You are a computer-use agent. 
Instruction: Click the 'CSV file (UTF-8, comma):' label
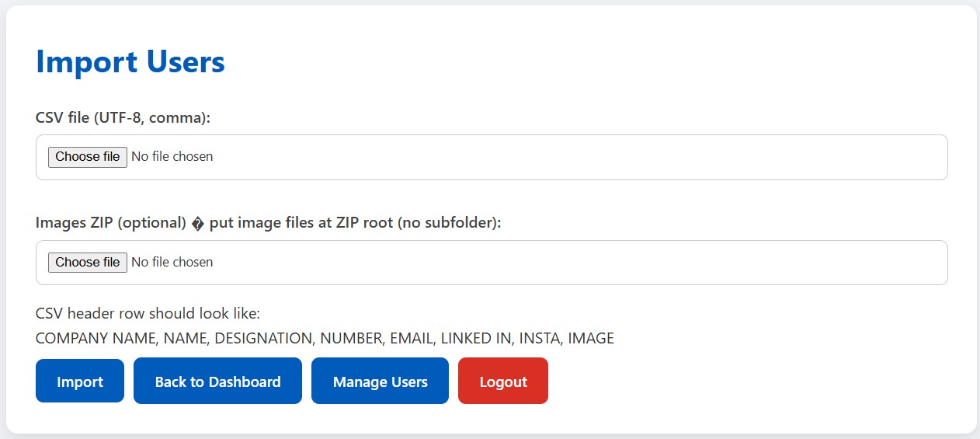123,117
